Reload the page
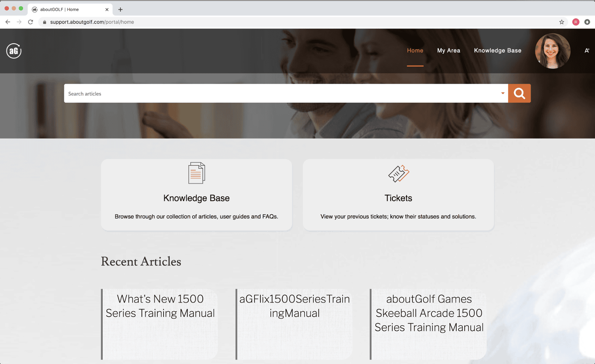Image resolution: width=595 pixels, height=364 pixels. 30,22
